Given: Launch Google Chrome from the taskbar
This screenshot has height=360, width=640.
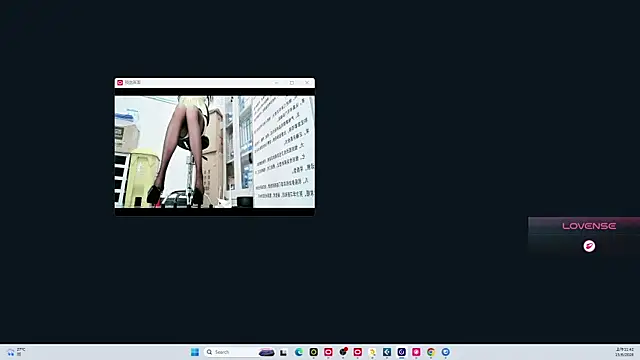Looking at the screenshot, I should [431, 352].
